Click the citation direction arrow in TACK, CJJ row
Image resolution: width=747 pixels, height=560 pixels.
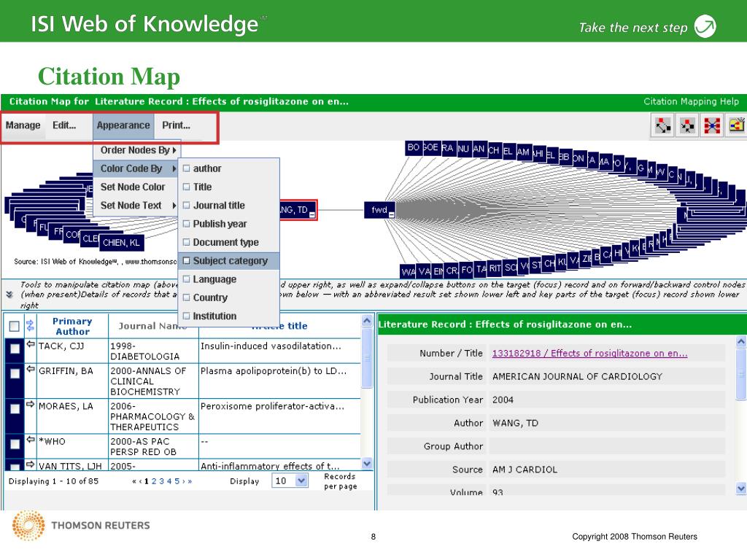pyautogui.click(x=31, y=344)
